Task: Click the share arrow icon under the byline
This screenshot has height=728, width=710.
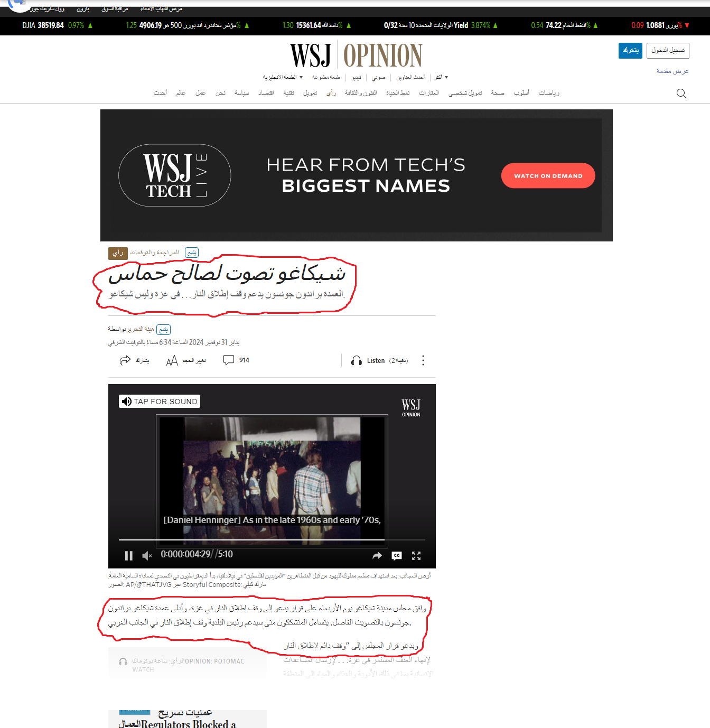Action: click(x=125, y=360)
